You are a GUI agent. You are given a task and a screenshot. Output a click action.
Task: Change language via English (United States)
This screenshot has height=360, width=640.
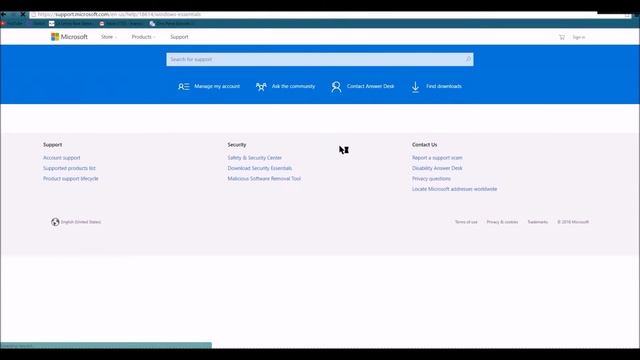81,222
